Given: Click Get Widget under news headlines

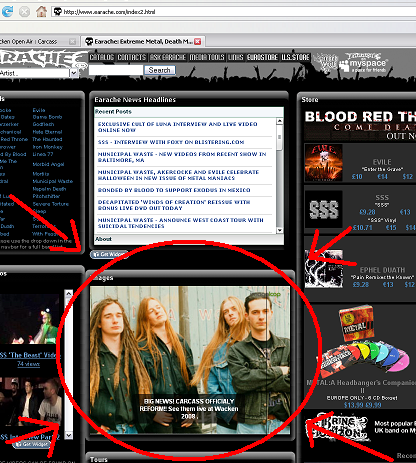Looking at the screenshot, I should 109,254.
